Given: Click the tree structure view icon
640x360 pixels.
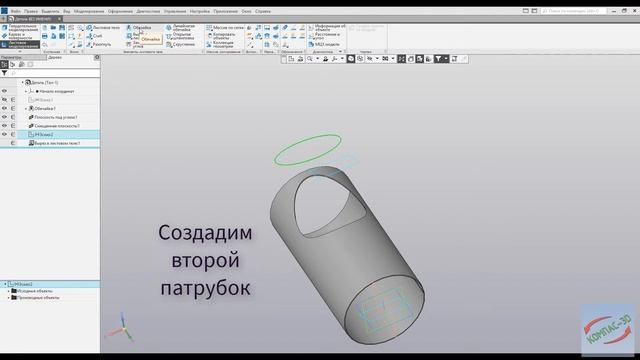Looking at the screenshot, I should pos(4,64).
